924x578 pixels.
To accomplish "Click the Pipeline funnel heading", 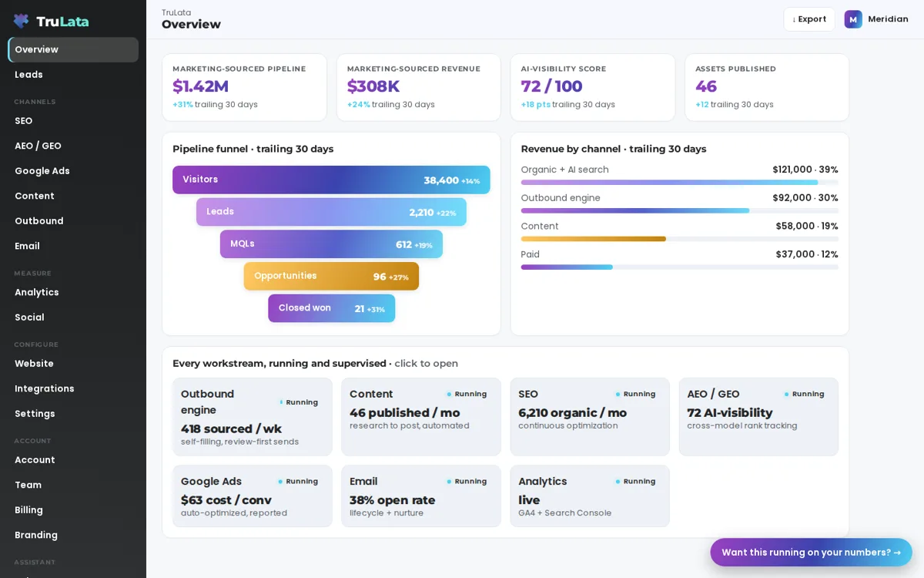I will click(x=253, y=149).
